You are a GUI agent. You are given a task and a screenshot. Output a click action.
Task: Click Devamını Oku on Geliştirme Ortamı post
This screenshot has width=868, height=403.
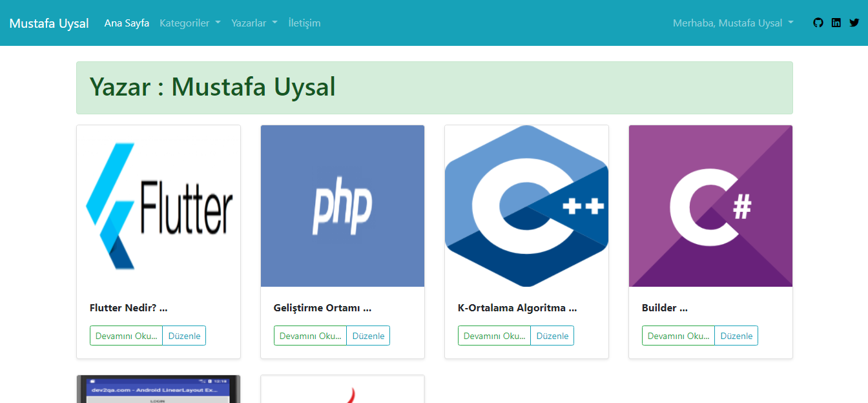pos(310,335)
